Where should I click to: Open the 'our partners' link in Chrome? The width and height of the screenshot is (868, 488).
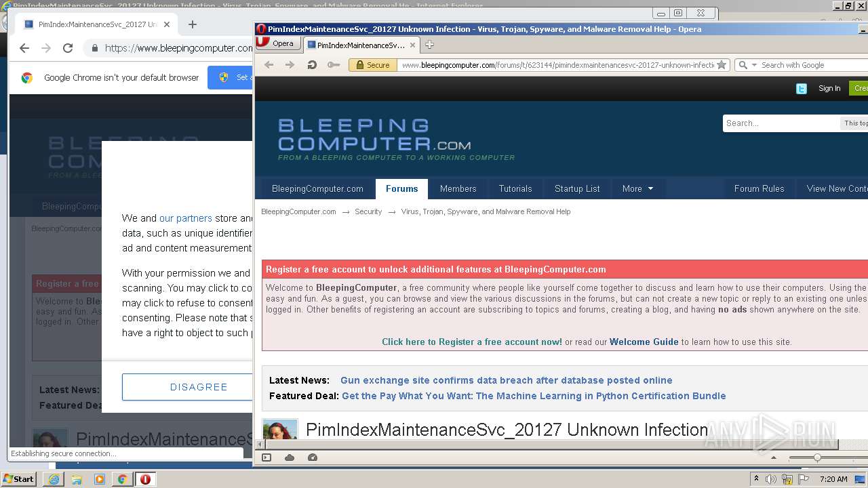point(186,218)
